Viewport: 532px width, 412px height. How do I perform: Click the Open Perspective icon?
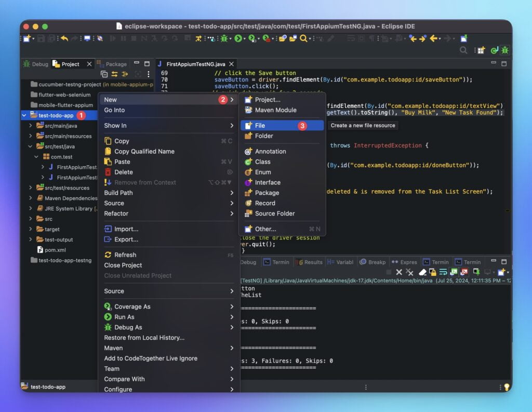[481, 50]
